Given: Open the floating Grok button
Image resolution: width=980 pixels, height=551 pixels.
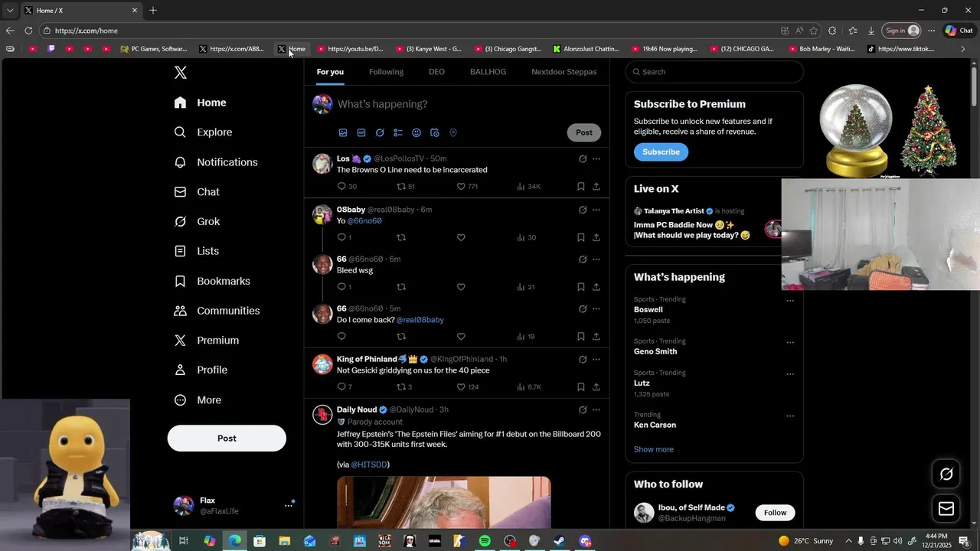Looking at the screenshot, I should [x=946, y=474].
